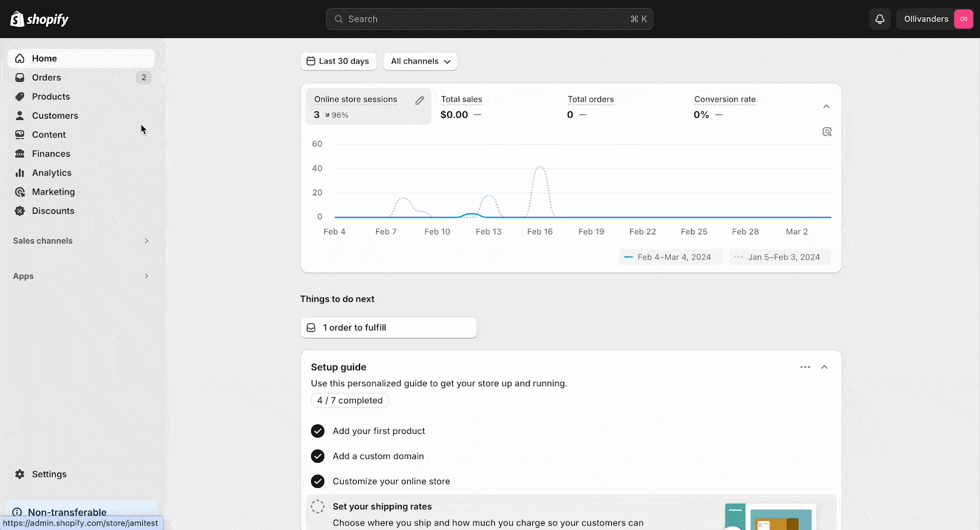Open the All channels dropdown

pos(420,61)
